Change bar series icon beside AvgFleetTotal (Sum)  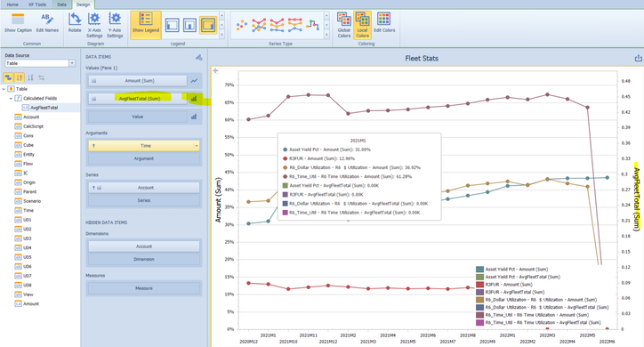pyautogui.click(x=194, y=99)
